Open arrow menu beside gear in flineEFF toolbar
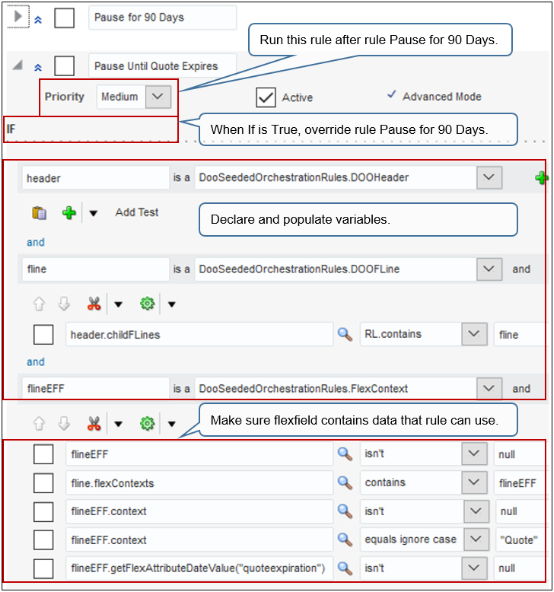The height and width of the screenshot is (592, 554). 171,424
